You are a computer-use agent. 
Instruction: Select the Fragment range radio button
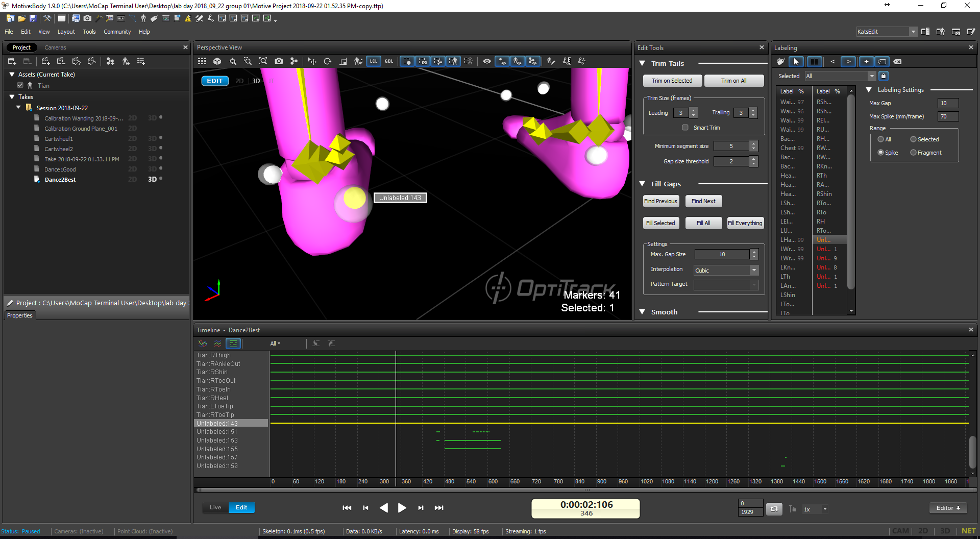(913, 153)
